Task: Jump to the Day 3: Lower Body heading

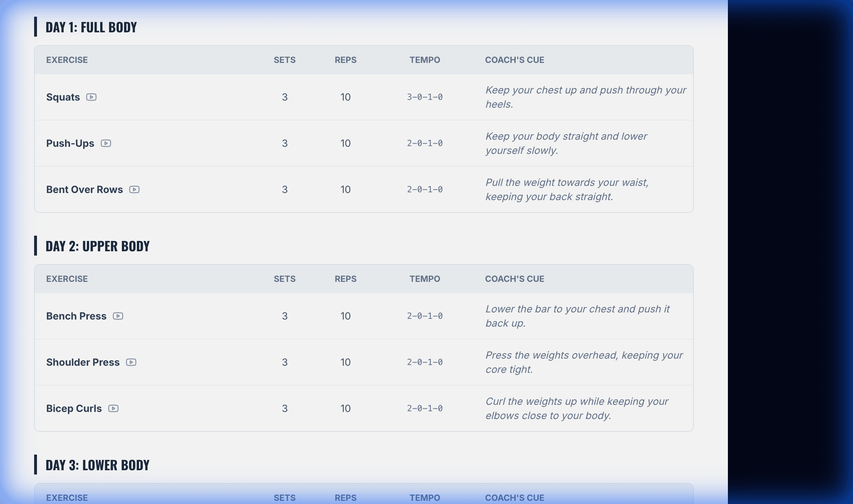Action: click(97, 465)
